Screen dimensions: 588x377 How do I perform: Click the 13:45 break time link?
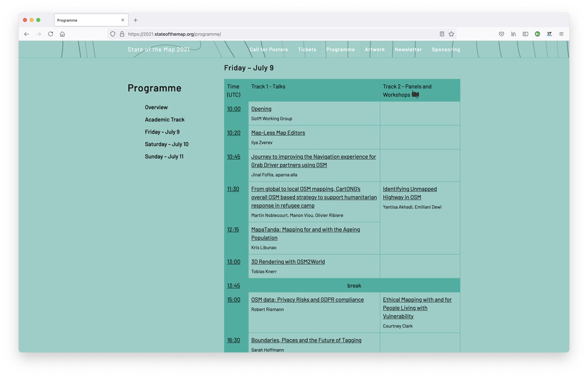pos(234,286)
